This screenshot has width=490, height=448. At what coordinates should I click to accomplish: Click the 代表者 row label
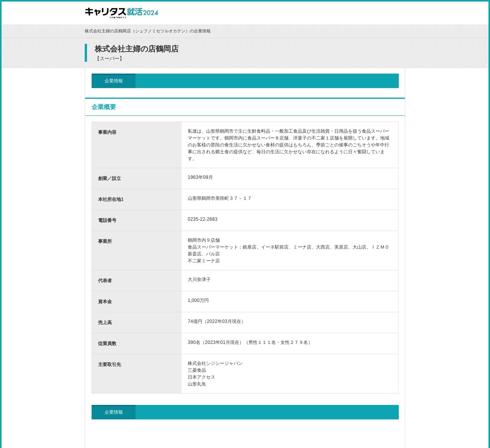click(105, 281)
